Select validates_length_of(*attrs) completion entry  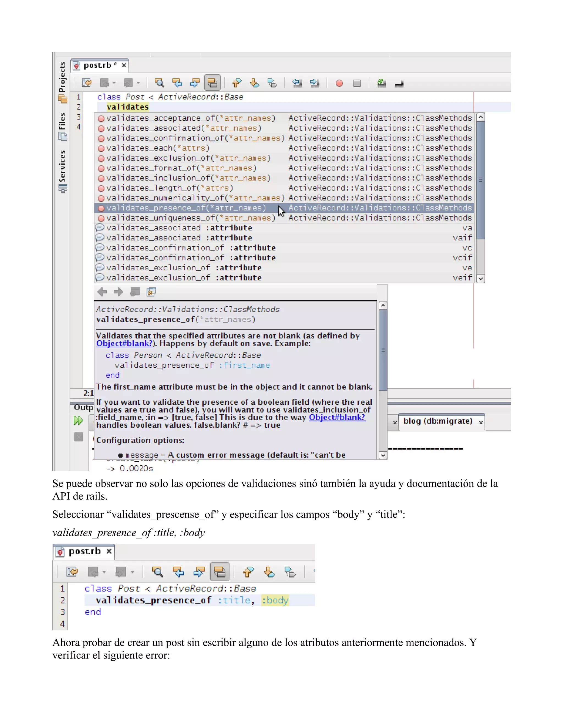284,188
